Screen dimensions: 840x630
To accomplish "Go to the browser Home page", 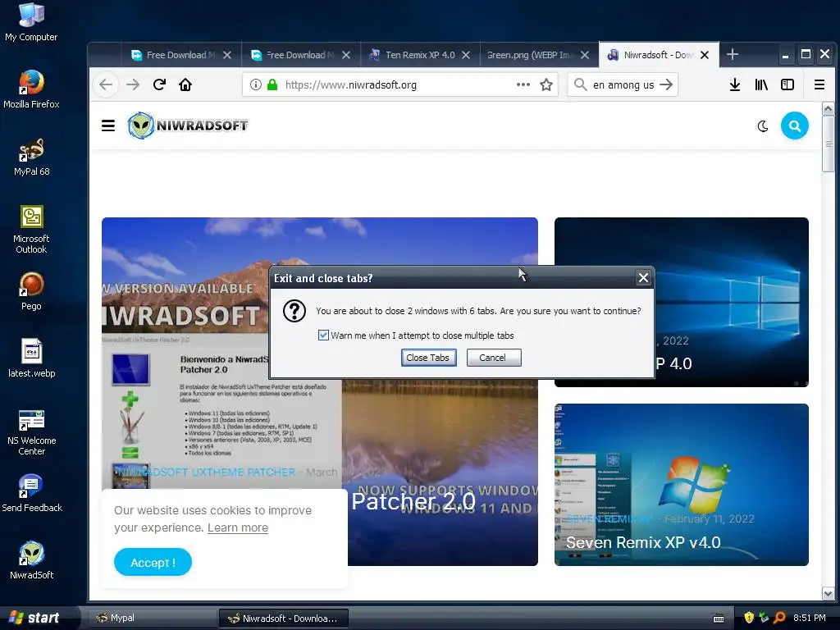I will [185, 84].
